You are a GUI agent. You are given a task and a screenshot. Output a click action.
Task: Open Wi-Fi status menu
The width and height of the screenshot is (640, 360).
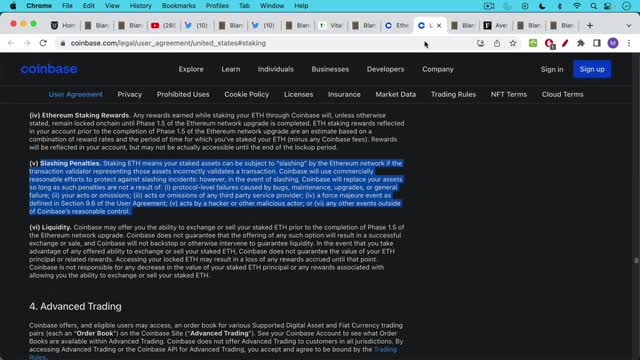(576, 6)
